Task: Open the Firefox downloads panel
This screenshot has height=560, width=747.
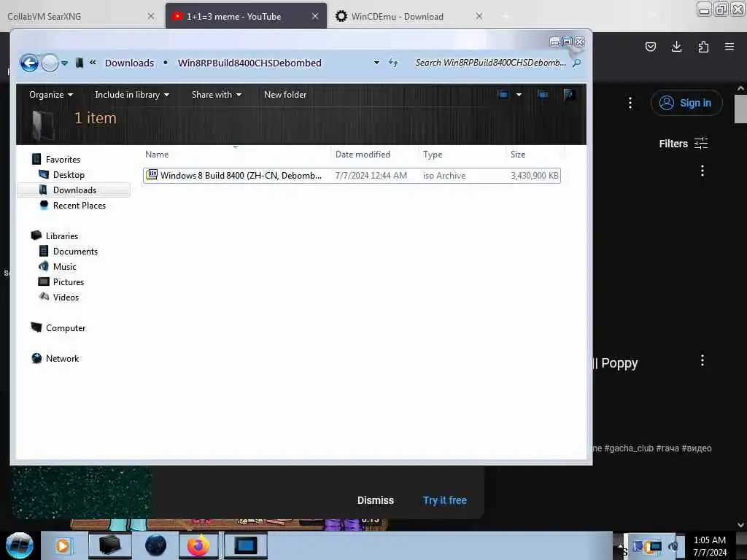Action: pyautogui.click(x=676, y=47)
